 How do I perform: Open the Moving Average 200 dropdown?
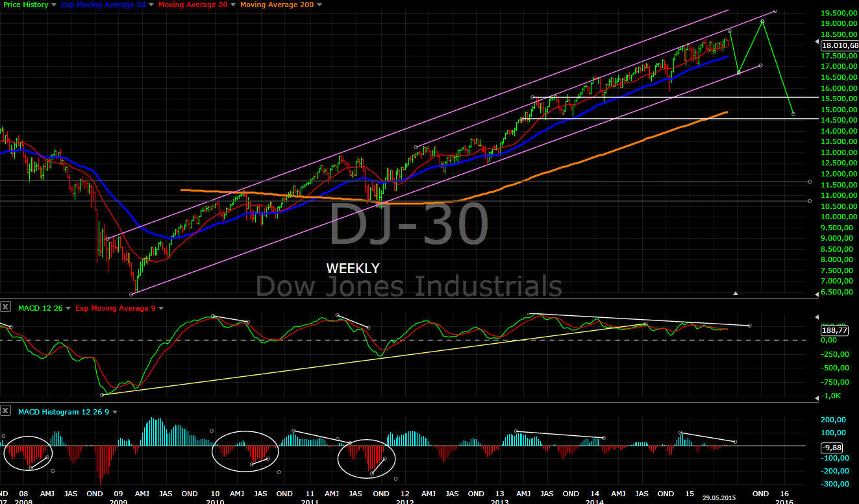coord(280,5)
